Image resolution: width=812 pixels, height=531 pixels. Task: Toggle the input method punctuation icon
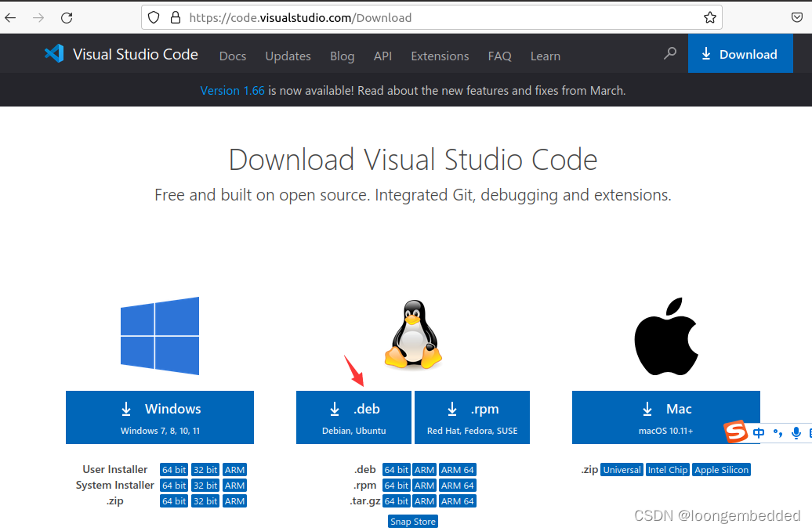click(x=778, y=432)
